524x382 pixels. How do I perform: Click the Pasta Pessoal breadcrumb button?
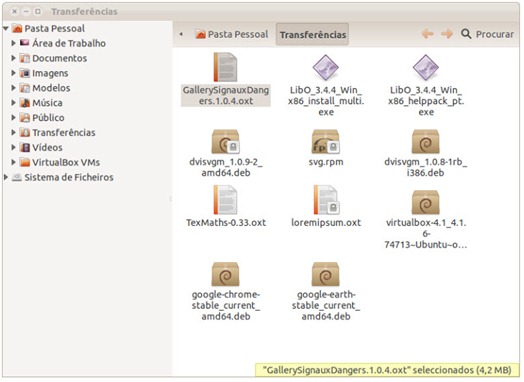point(232,34)
